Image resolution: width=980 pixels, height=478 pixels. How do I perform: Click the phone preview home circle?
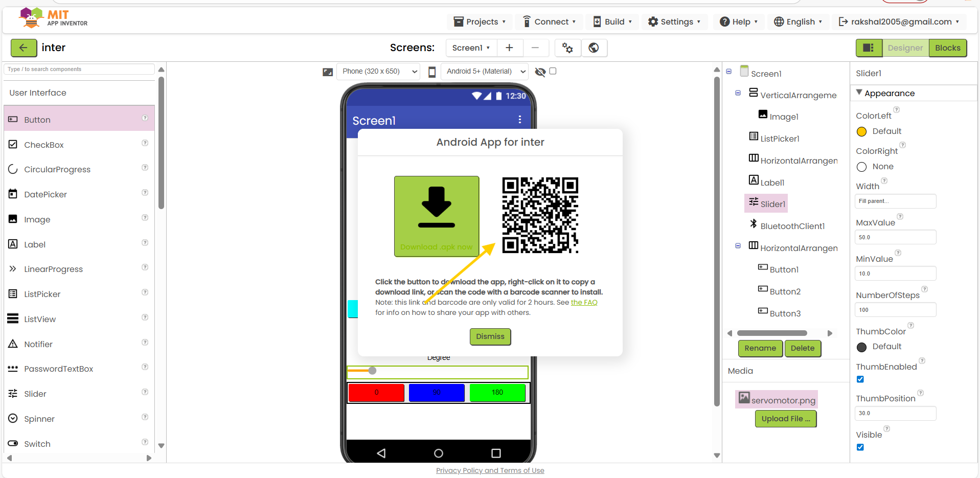[x=439, y=453]
